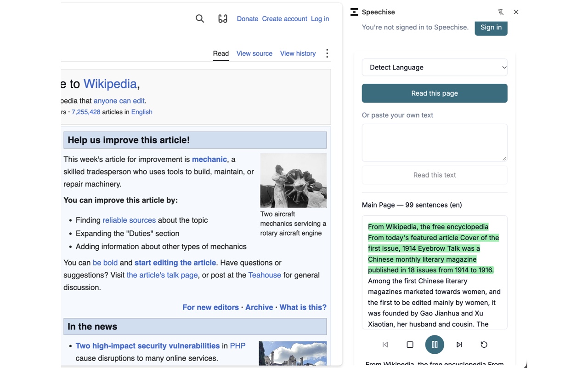The image size is (588, 368).
Task: Open the aircraft mechanics thumbnail image
Action: click(x=294, y=180)
